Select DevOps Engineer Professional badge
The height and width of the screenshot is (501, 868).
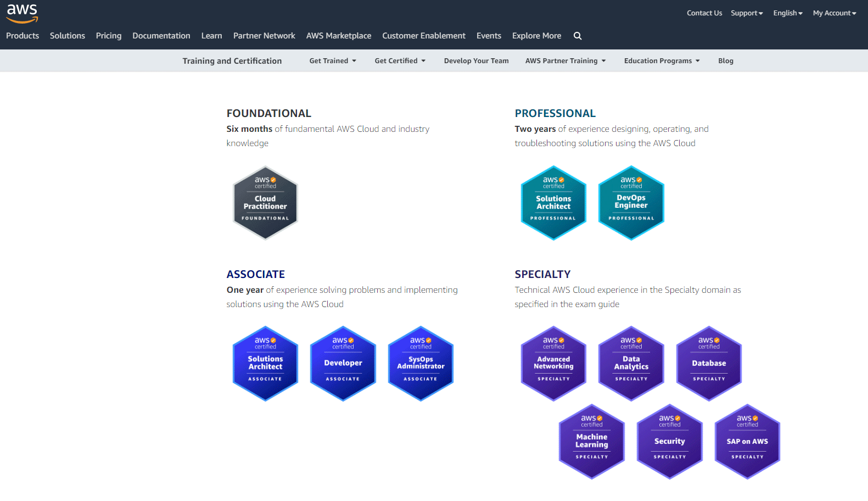pyautogui.click(x=631, y=203)
